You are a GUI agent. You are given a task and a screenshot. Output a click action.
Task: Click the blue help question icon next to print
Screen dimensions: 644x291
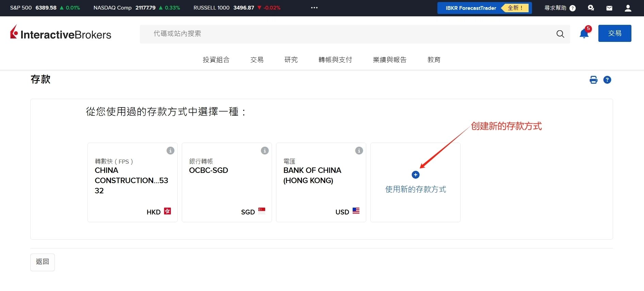607,80
